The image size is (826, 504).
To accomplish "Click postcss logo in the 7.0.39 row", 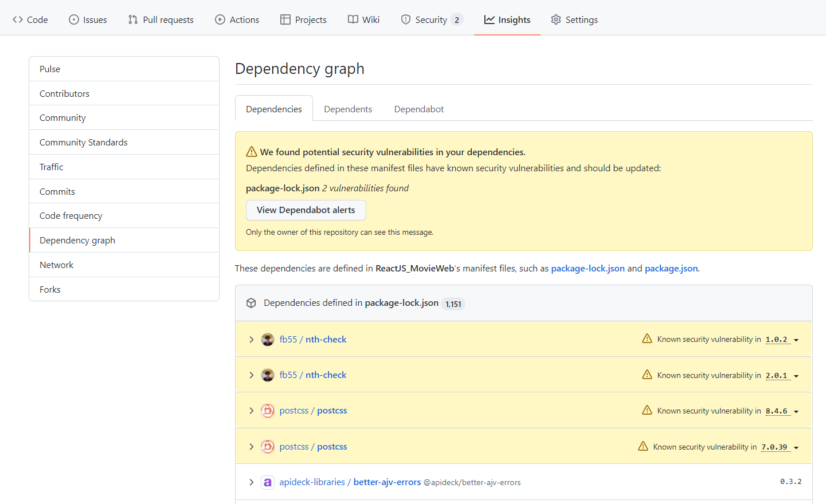I will 268,447.
